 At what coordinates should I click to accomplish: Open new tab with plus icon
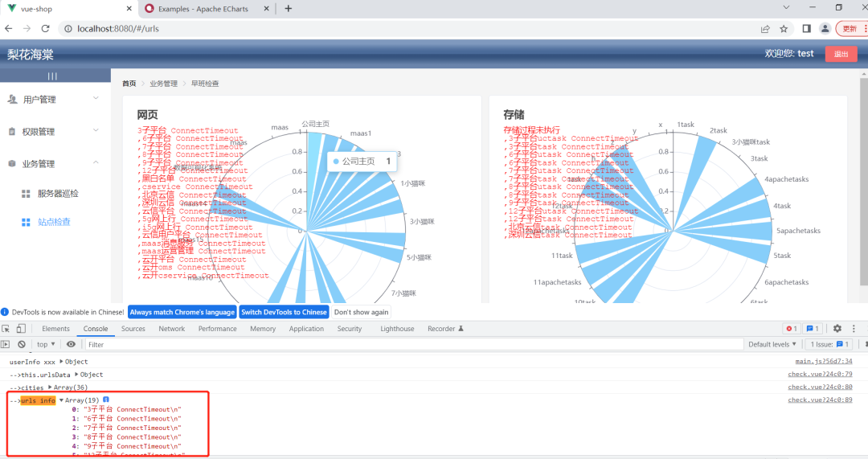point(288,8)
